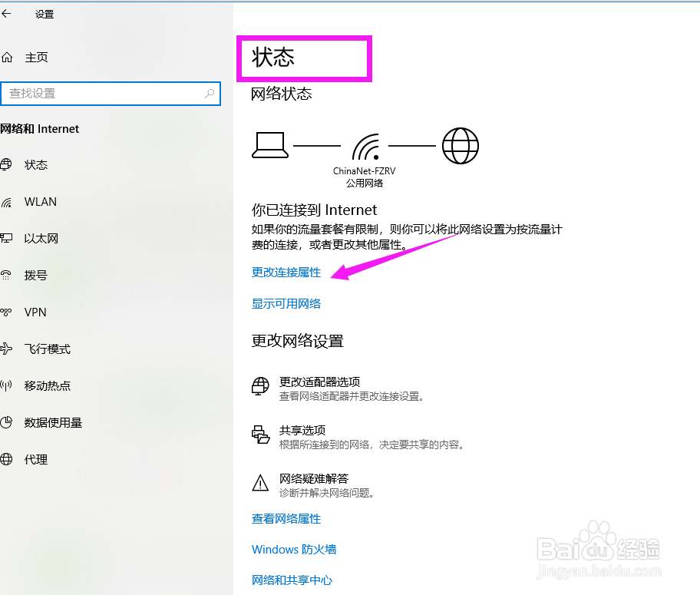
Task: Click the laptop icon in the network diagram
Action: (x=270, y=145)
